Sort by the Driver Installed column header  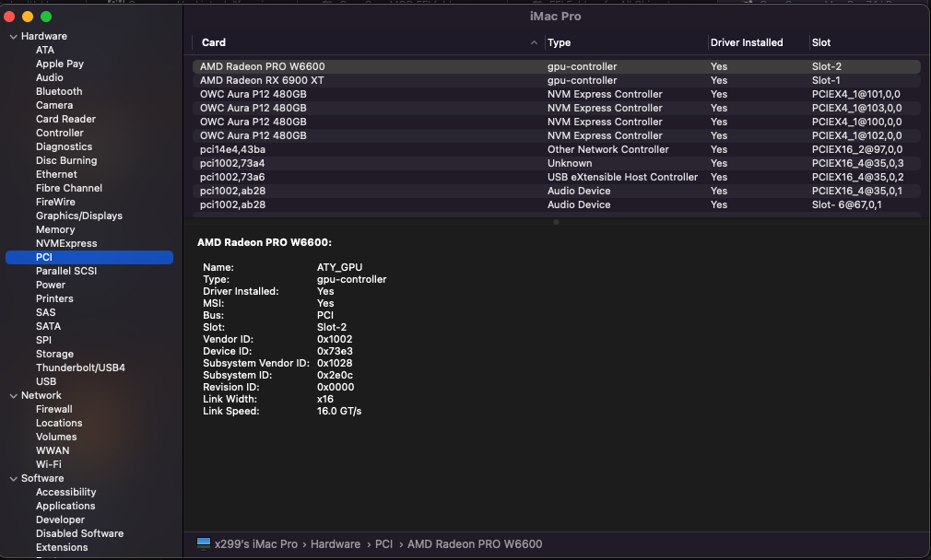click(x=747, y=42)
